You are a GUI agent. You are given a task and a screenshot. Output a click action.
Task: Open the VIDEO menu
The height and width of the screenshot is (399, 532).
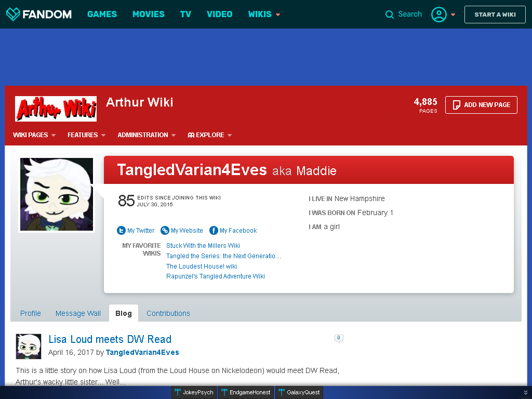pos(220,14)
